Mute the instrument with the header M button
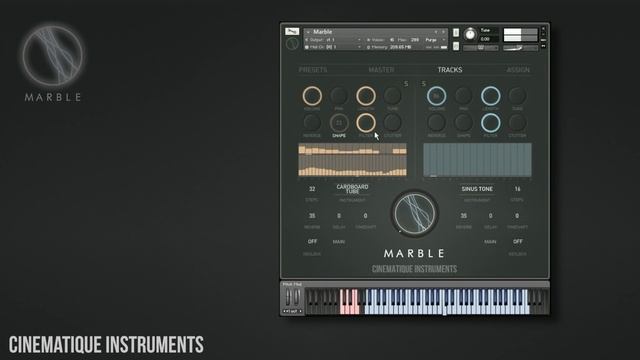Image resolution: width=640 pixels, height=360 pixels. pos(456,46)
